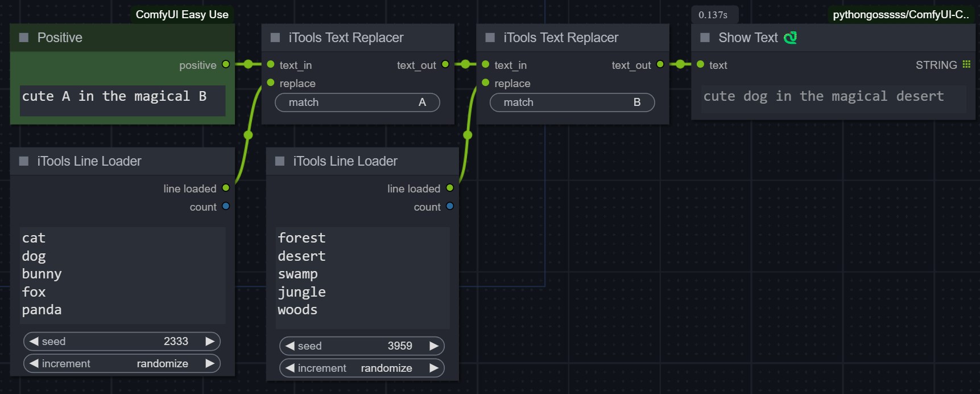The height and width of the screenshot is (394, 980).
Task: Click the pythongosssss/ComfyUI-C.. badge
Action: (x=901, y=15)
